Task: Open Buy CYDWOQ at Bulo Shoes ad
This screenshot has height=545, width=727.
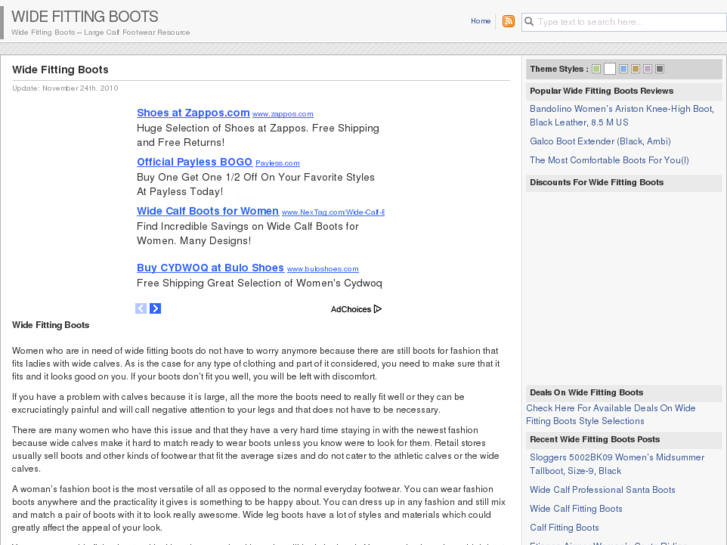Action: pos(210,268)
